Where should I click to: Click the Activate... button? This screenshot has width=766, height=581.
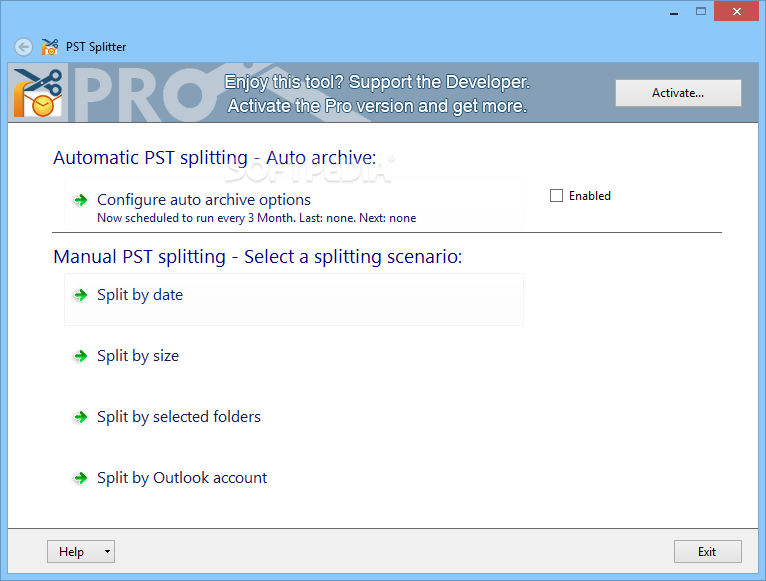[678, 93]
